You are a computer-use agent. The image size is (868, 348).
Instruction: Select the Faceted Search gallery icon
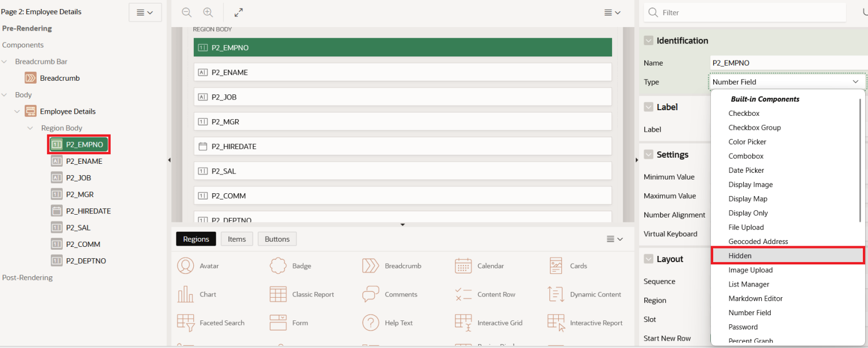tap(186, 322)
